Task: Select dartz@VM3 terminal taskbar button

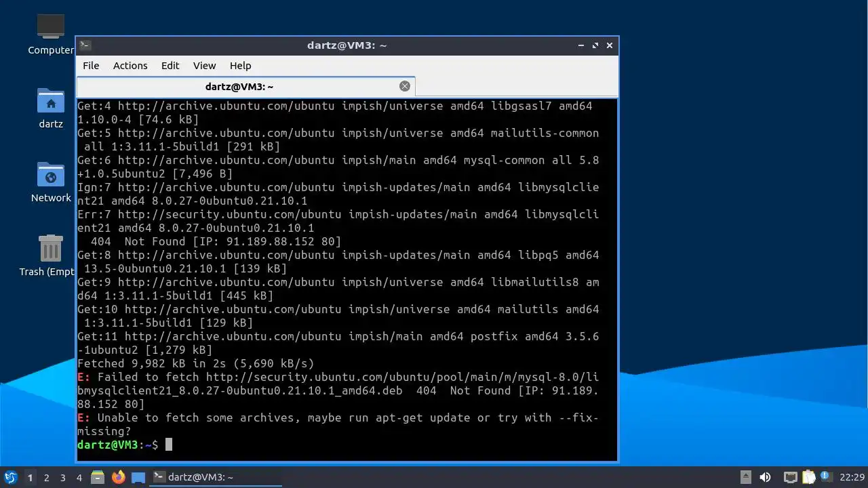Action: point(216,477)
